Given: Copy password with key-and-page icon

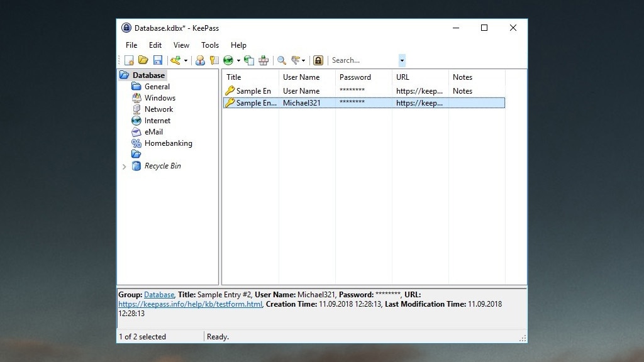Looking at the screenshot, I should point(214,60).
